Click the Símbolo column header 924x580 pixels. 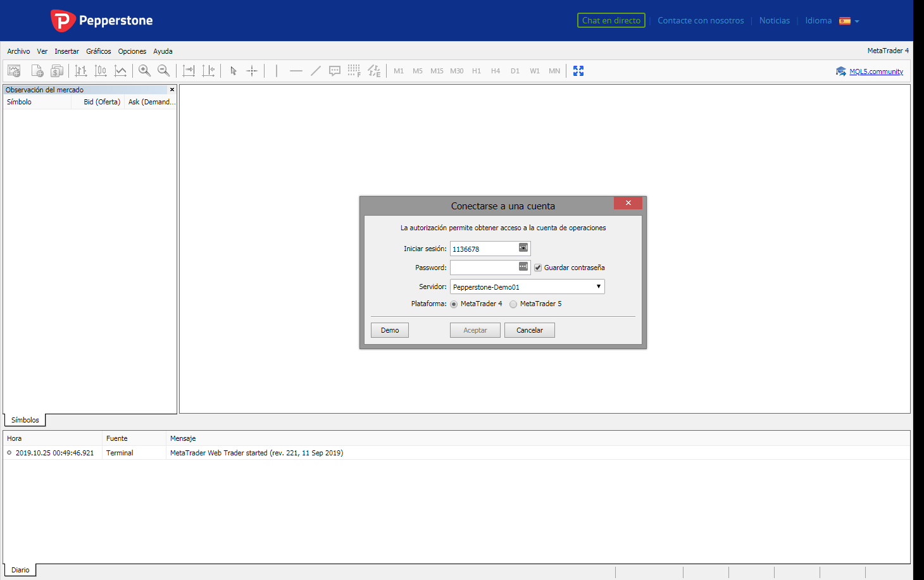[x=37, y=102]
